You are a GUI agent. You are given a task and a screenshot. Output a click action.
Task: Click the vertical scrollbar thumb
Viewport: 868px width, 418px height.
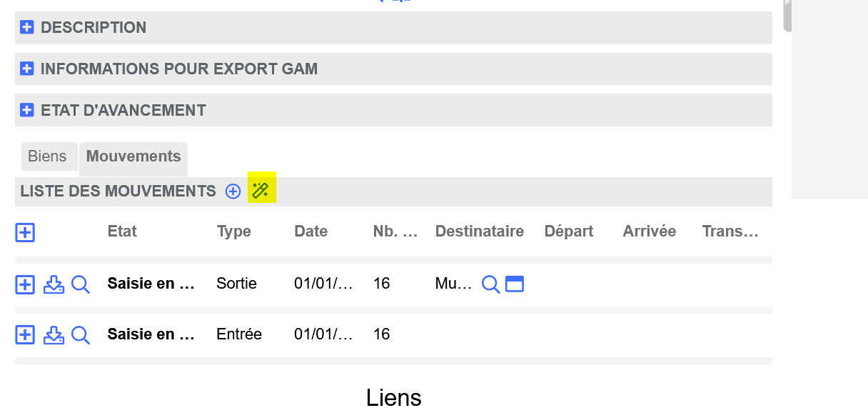[787, 16]
